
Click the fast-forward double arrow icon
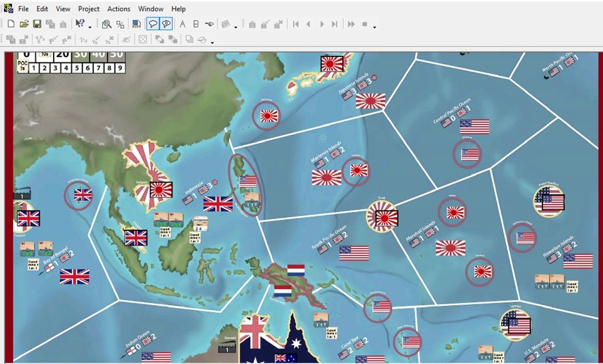351,24
